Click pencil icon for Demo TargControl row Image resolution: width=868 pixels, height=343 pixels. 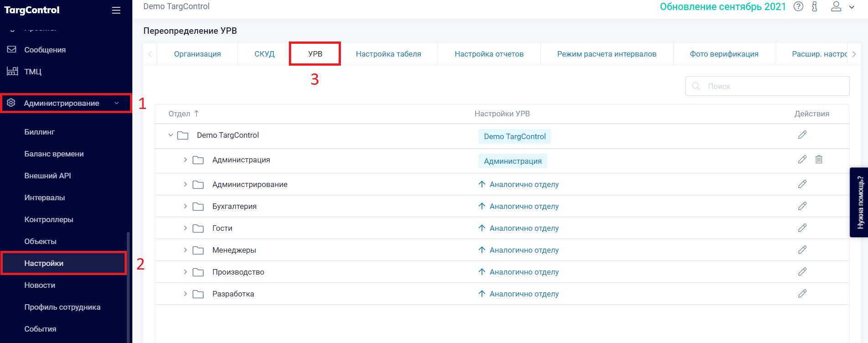pyautogui.click(x=802, y=135)
